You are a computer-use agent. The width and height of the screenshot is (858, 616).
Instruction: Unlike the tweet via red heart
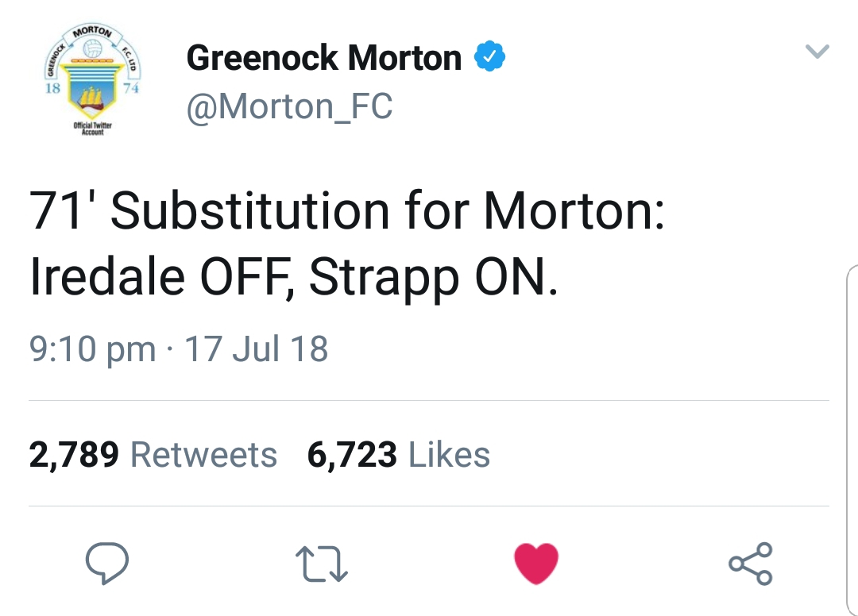[536, 564]
